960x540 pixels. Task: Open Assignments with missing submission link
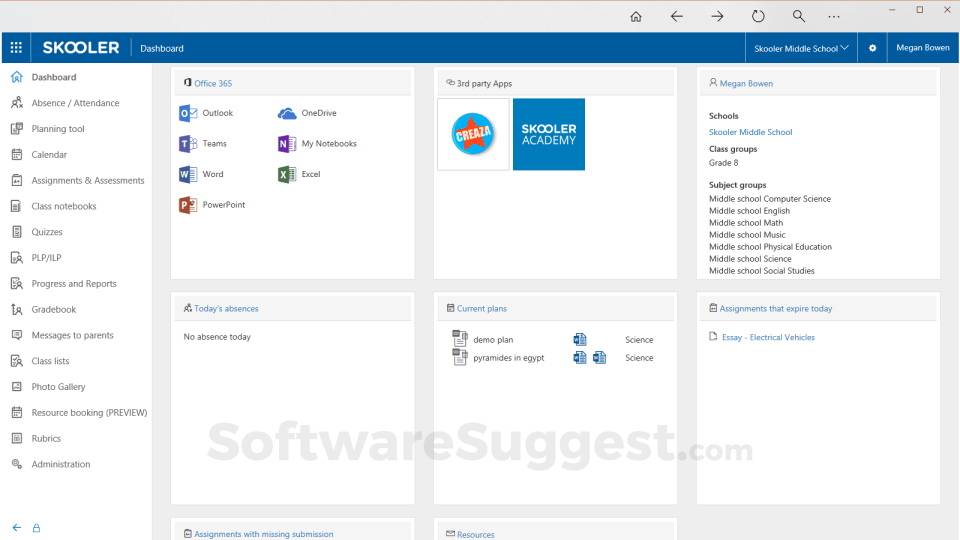(x=263, y=534)
